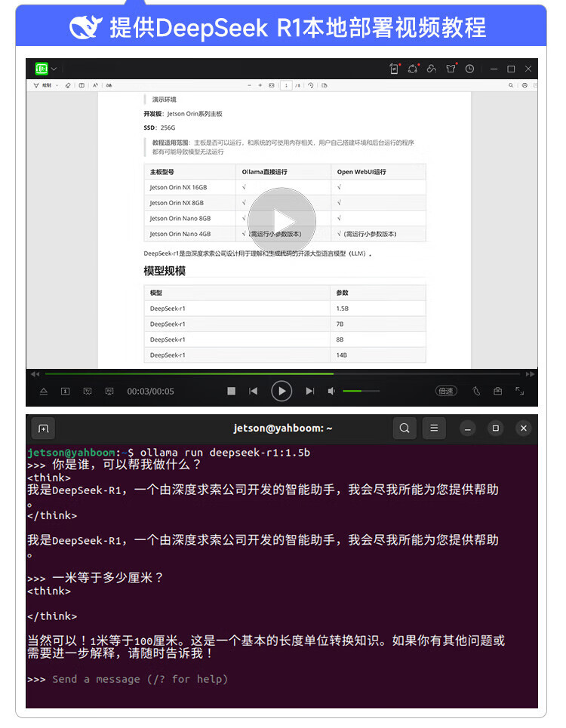Click the '模型规模' heading
The width and height of the screenshot is (566, 728).
165,271
